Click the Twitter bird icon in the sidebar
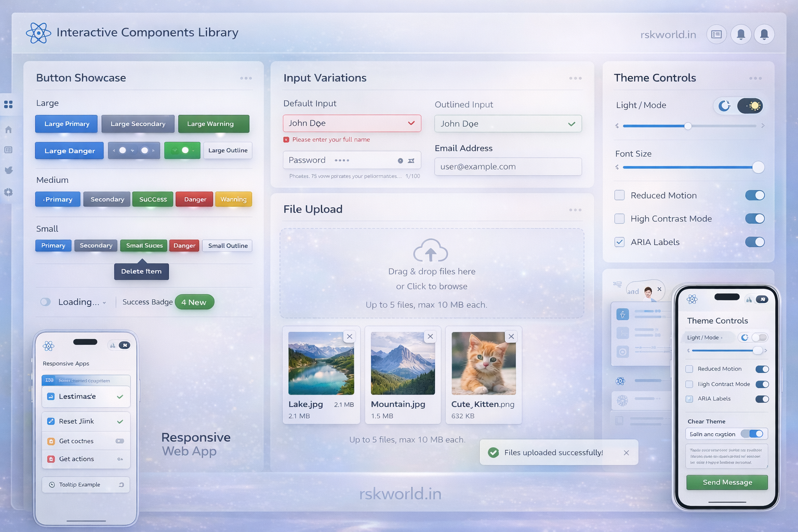The image size is (798, 532). [x=8, y=170]
